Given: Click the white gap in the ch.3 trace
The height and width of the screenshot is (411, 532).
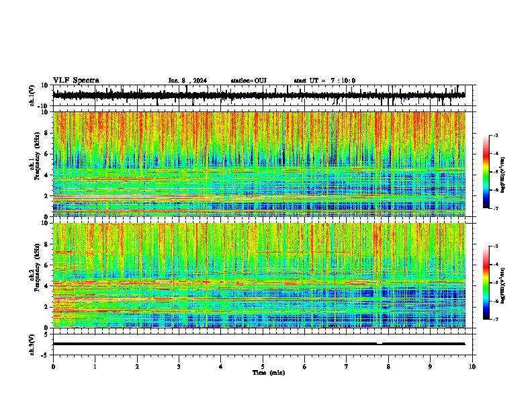Looking at the screenshot, I should (x=380, y=343).
